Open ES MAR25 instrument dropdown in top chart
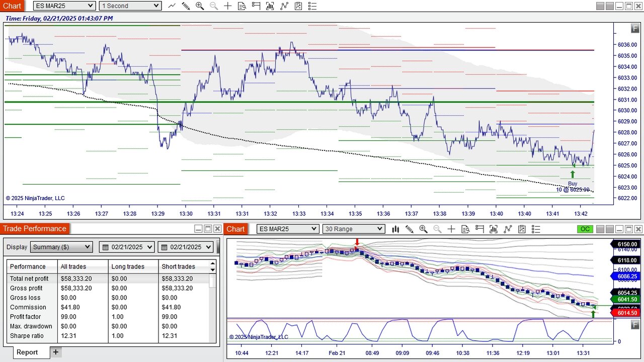This screenshot has width=644, height=362. [64, 6]
